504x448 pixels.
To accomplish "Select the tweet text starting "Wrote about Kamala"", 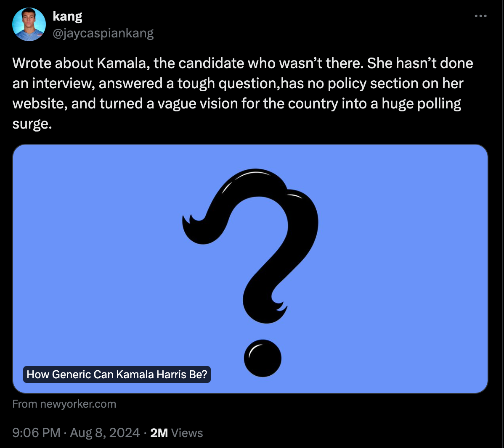I will [243, 93].
